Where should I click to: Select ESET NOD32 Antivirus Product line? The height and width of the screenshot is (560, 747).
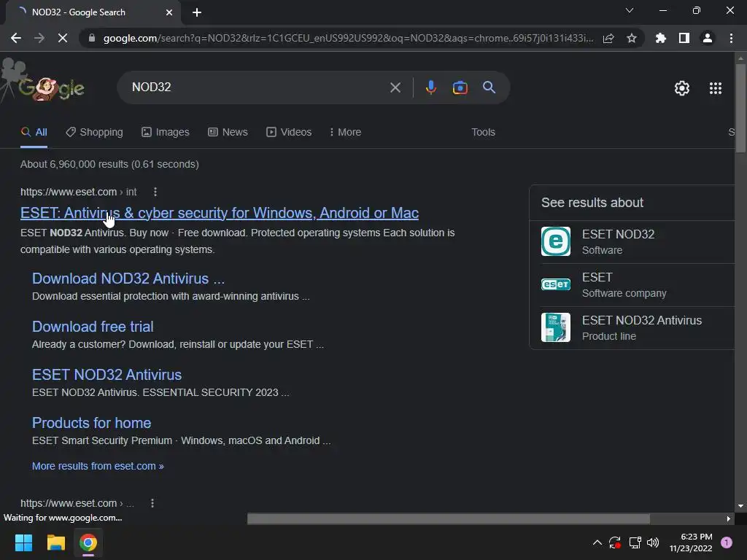click(632, 327)
